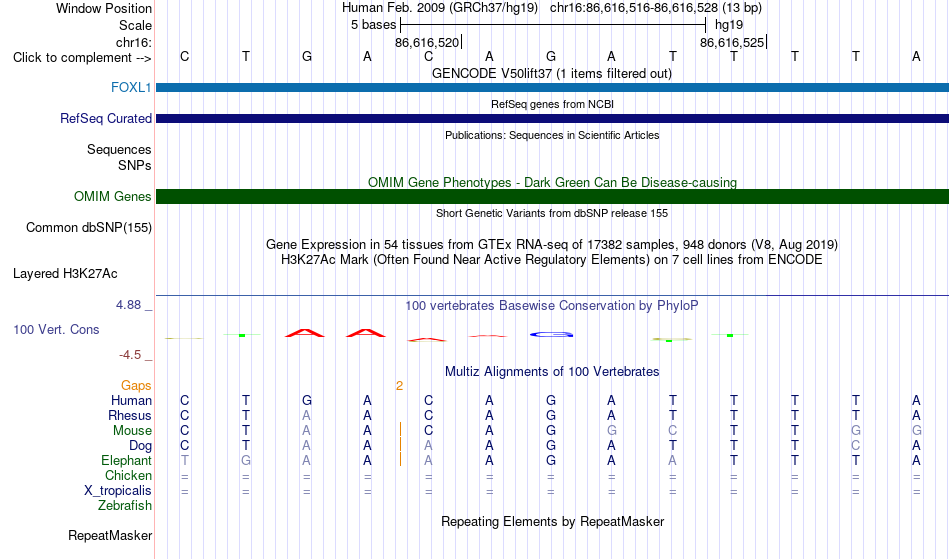Screen dimensions: 950x559
Task: Click the 'chr16:86,616,516-86,616,528 (13 bp)' position text
Action: coord(656,8)
